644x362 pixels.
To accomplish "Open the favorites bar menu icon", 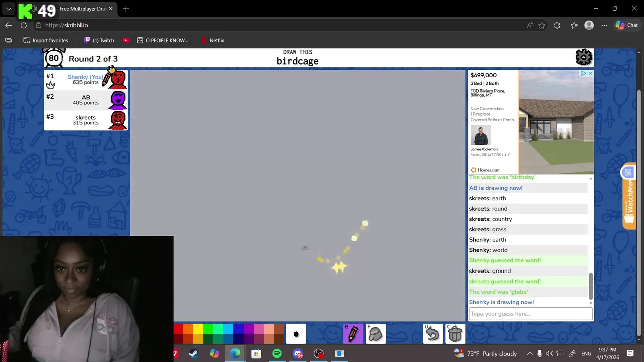I will click(x=8, y=40).
